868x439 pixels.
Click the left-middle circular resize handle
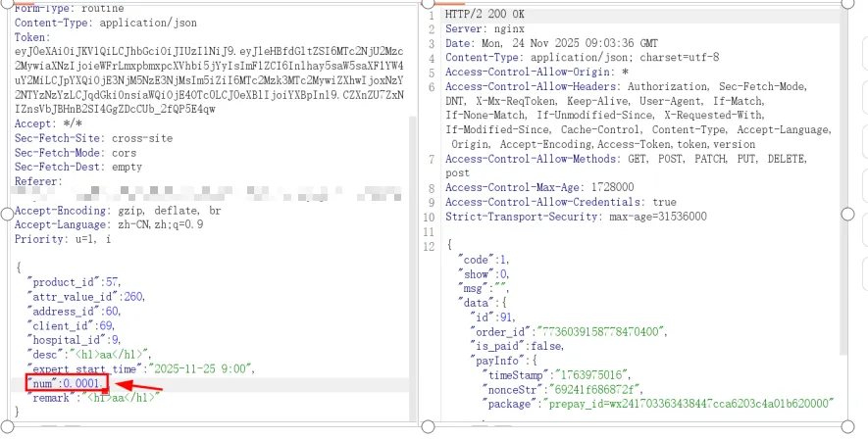click(x=4, y=213)
